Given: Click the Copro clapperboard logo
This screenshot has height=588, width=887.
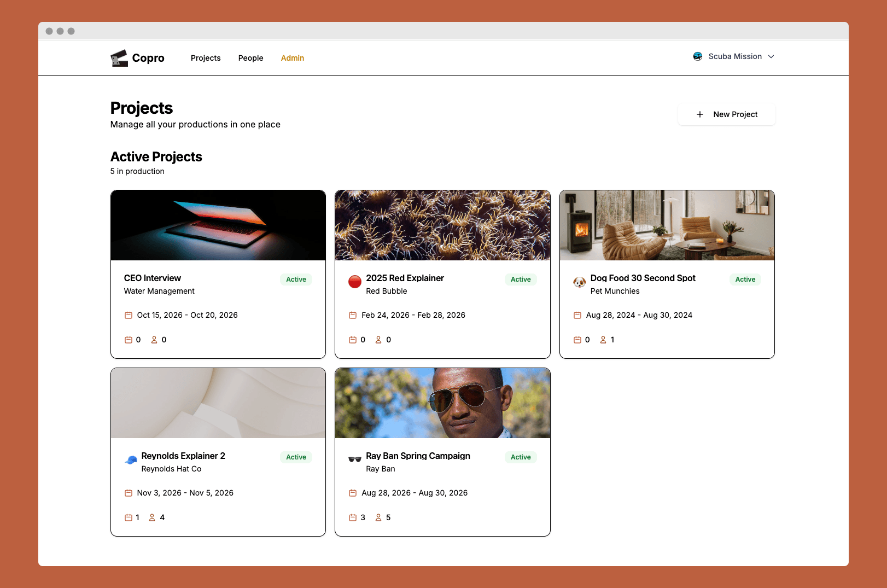Looking at the screenshot, I should click(x=118, y=57).
